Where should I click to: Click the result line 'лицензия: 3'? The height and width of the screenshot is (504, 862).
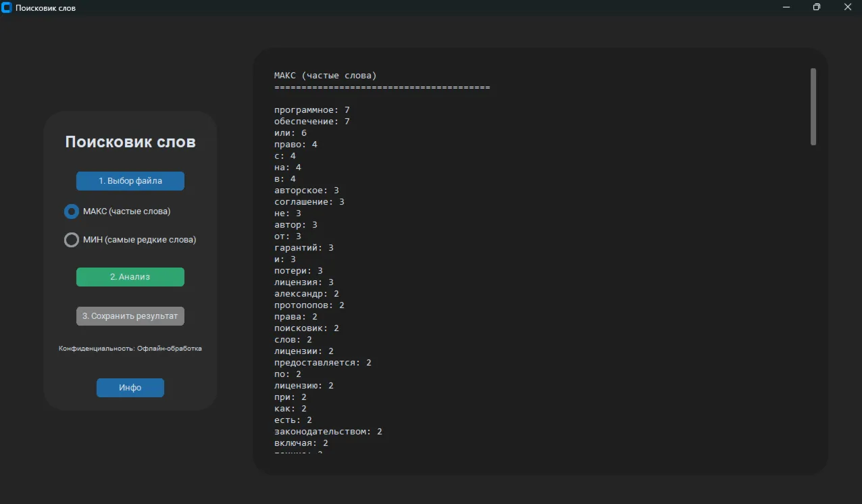point(304,282)
